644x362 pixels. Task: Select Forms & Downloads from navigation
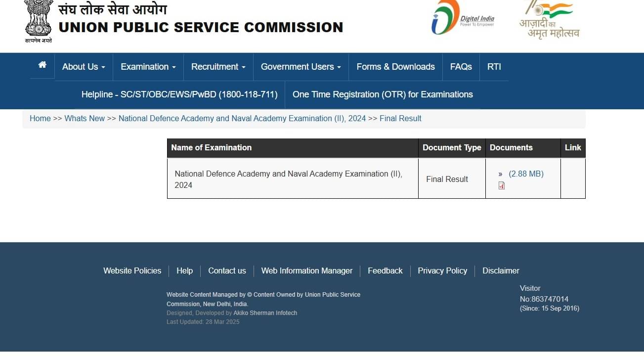395,67
